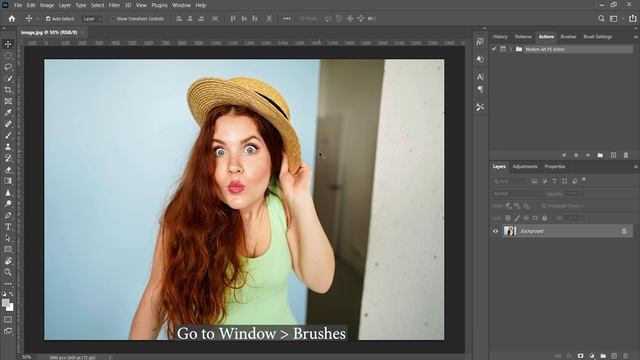Click the foreground color swatch
The image size is (640, 360).
point(5,303)
